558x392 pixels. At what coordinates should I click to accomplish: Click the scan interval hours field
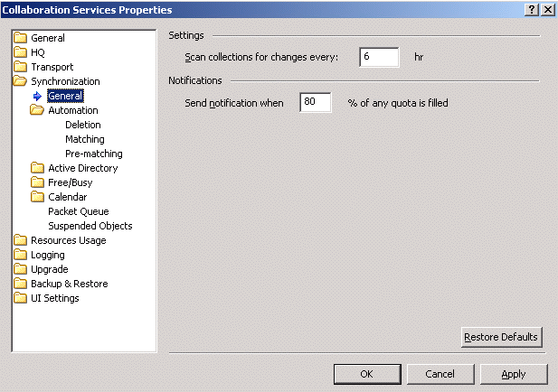379,57
